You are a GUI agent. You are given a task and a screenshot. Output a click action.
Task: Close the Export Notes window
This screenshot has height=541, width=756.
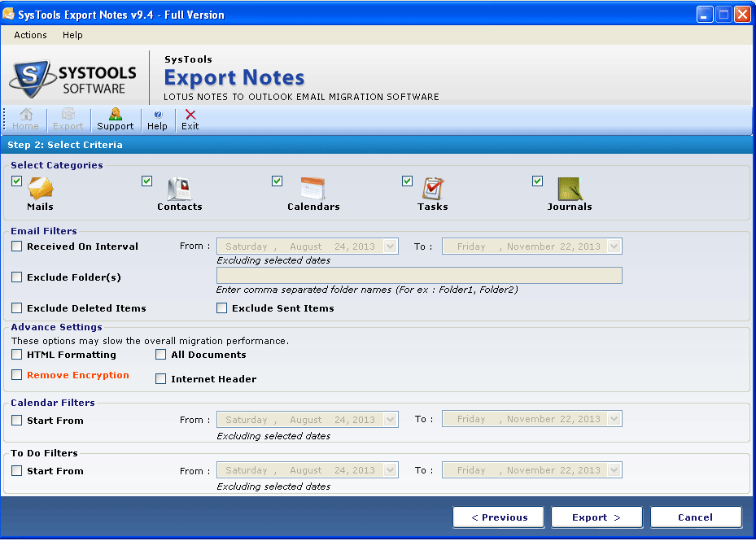(742, 15)
